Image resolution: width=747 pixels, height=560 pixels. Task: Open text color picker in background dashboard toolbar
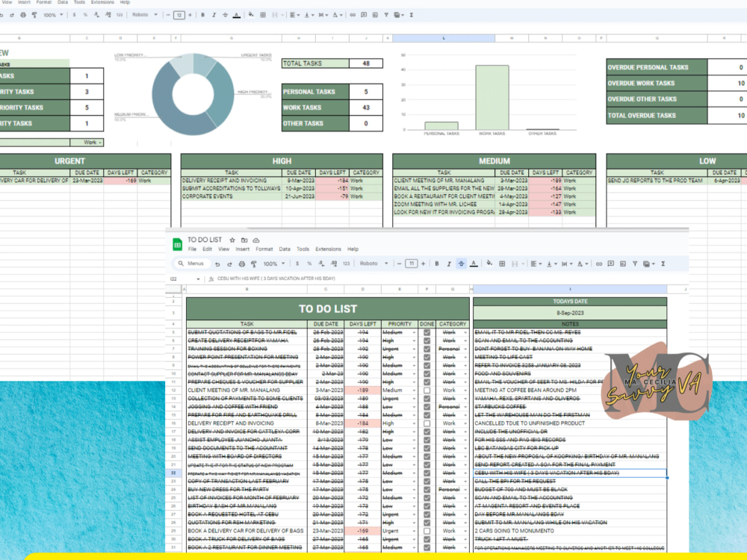(x=236, y=15)
